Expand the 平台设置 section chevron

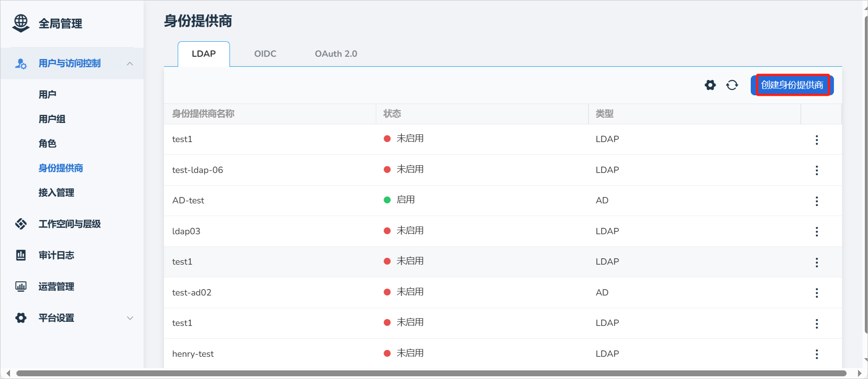pos(130,318)
